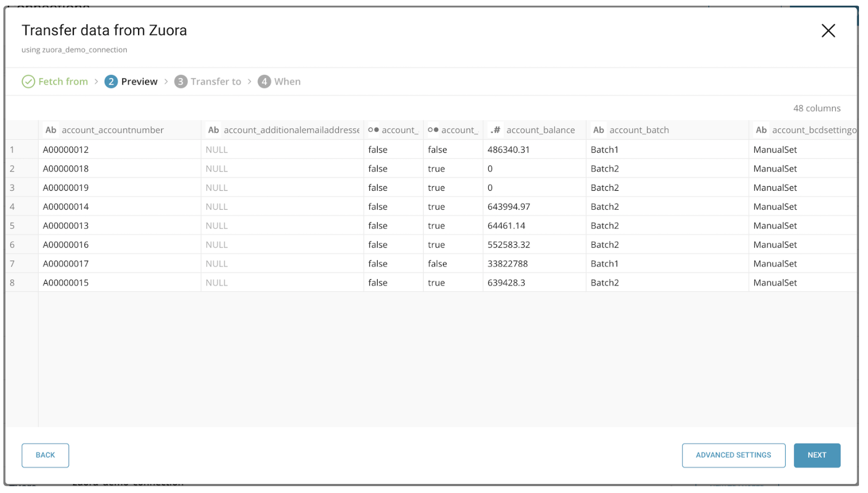This screenshot has width=868, height=493.
Task: Click the Transfer to step 3 icon
Action: click(180, 82)
